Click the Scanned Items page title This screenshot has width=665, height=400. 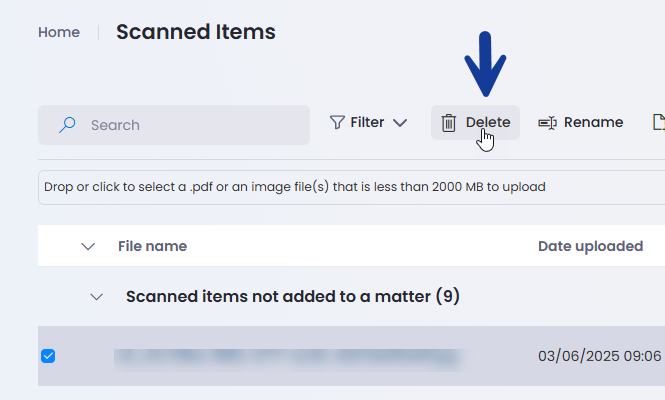[x=196, y=32]
